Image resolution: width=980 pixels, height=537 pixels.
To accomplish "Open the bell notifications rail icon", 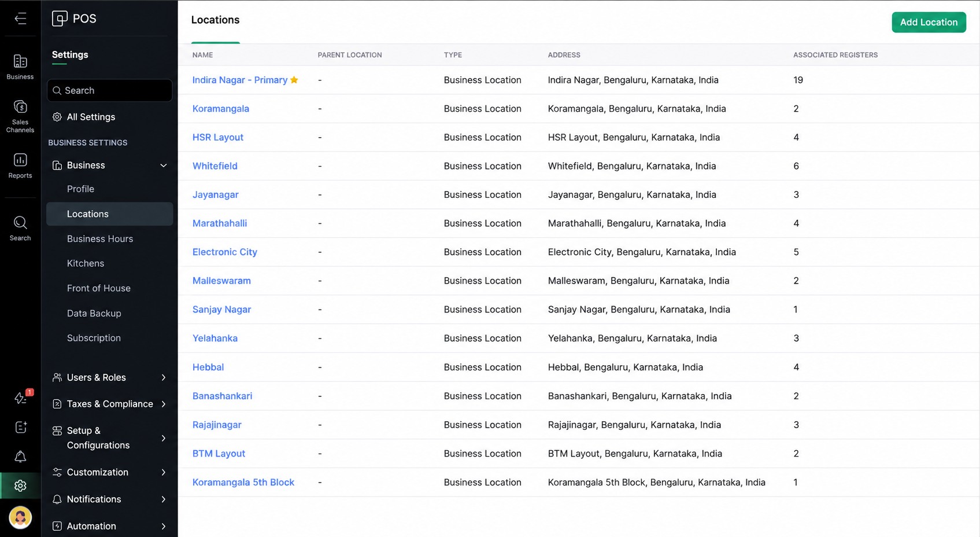I will 20,457.
